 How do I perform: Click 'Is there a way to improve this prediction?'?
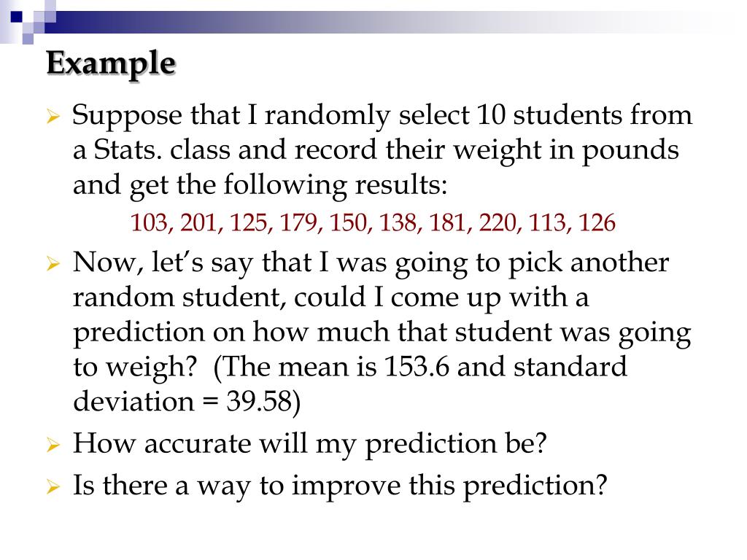pyautogui.click(x=340, y=486)
